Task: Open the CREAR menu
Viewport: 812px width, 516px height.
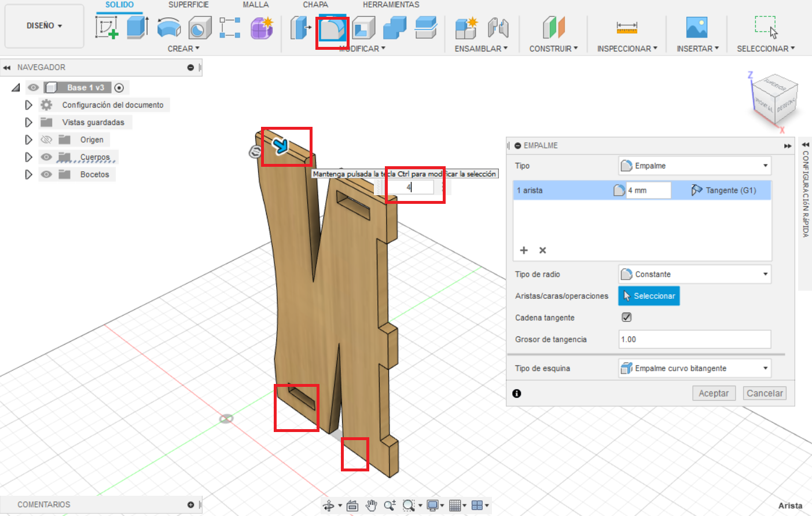Action: [183, 49]
